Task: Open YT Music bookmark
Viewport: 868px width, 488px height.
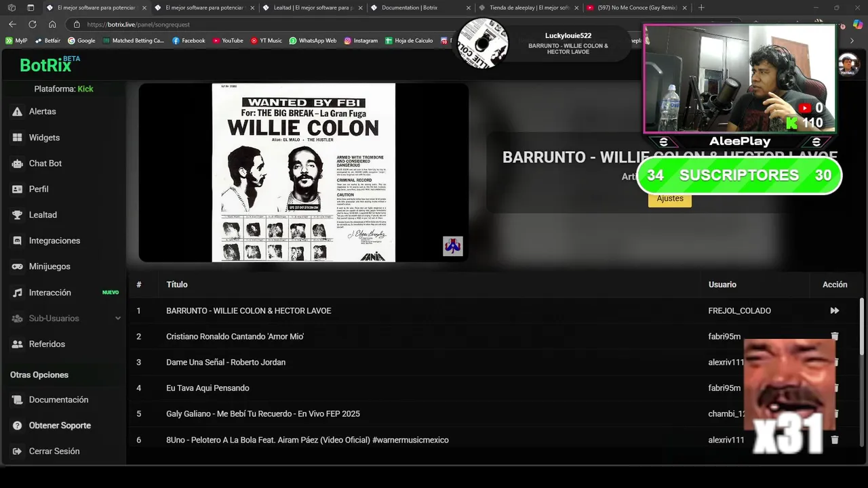Action: (x=267, y=41)
